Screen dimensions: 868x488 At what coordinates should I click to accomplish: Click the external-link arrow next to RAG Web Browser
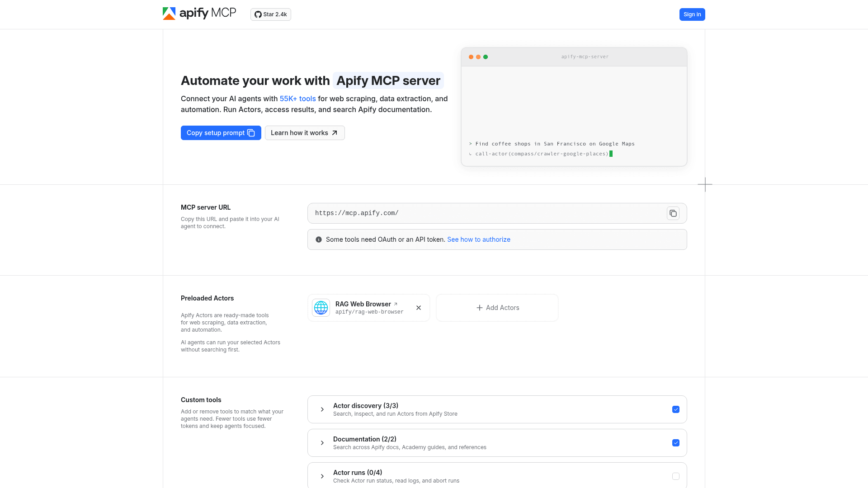pos(396,304)
